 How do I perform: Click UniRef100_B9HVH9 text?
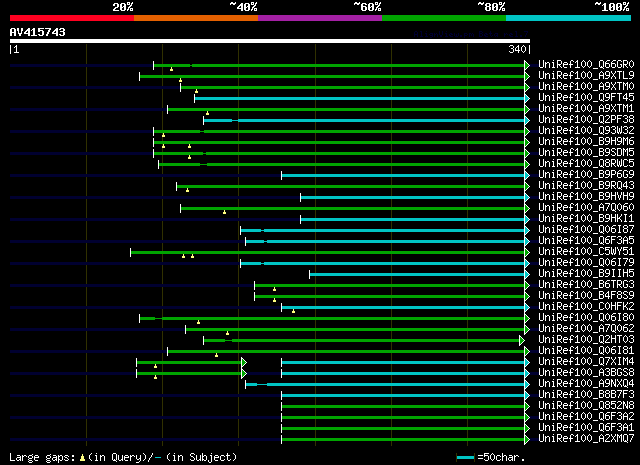click(x=586, y=197)
